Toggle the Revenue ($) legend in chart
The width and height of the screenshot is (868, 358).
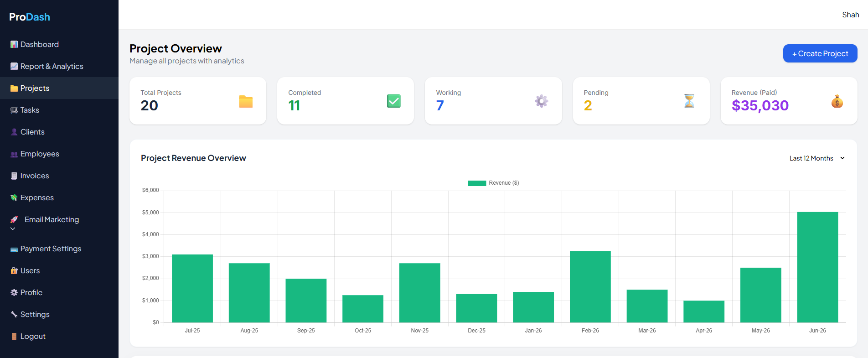click(493, 183)
